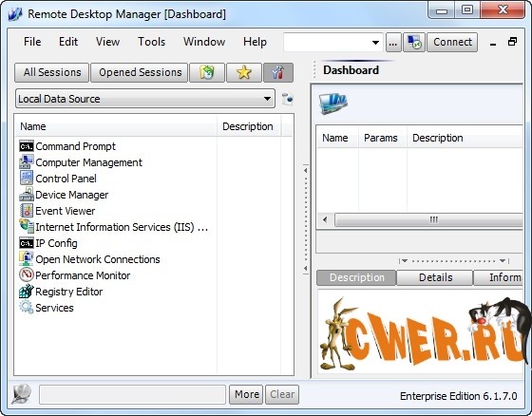Click the More button
The image size is (532, 416).
click(246, 394)
